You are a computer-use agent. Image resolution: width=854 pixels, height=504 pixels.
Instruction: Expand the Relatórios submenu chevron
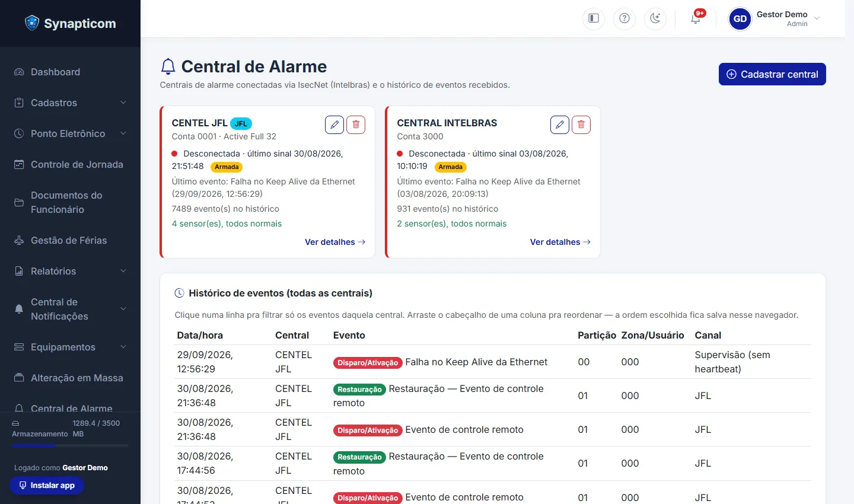123,271
